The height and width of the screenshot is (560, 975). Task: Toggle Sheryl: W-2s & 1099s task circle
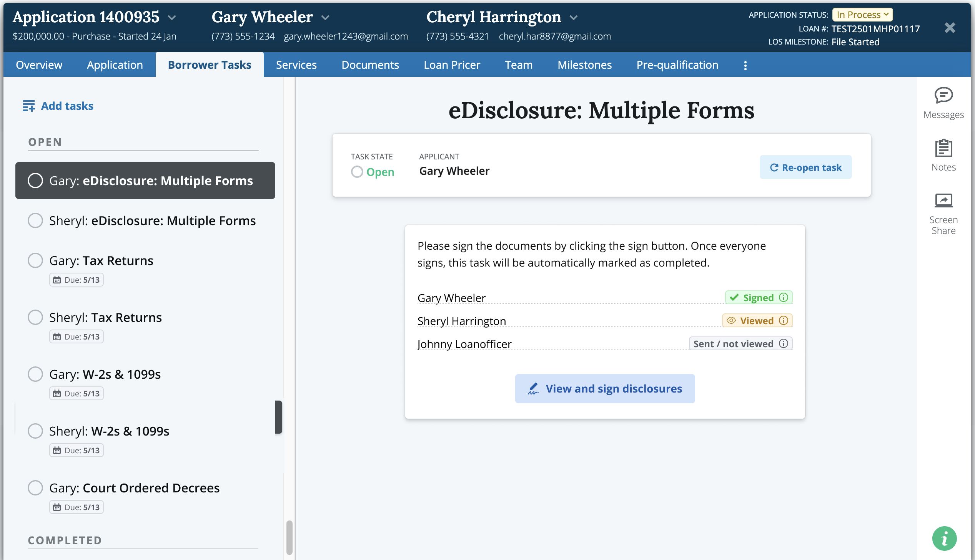(35, 431)
